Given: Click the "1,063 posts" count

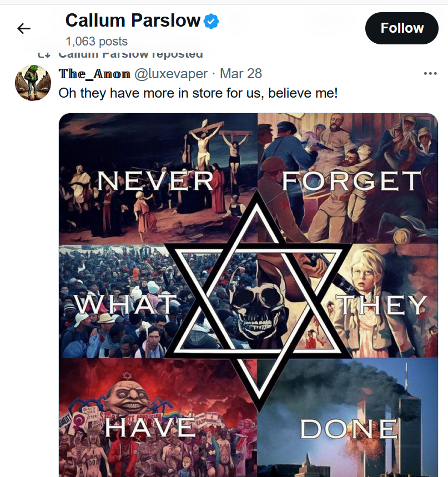Looking at the screenshot, I should (96, 42).
